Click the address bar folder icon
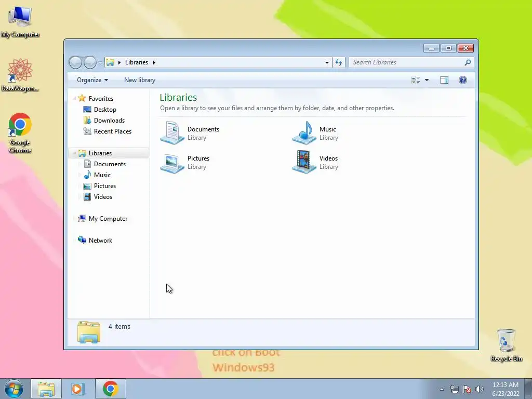This screenshot has height=399, width=532. coord(110,62)
